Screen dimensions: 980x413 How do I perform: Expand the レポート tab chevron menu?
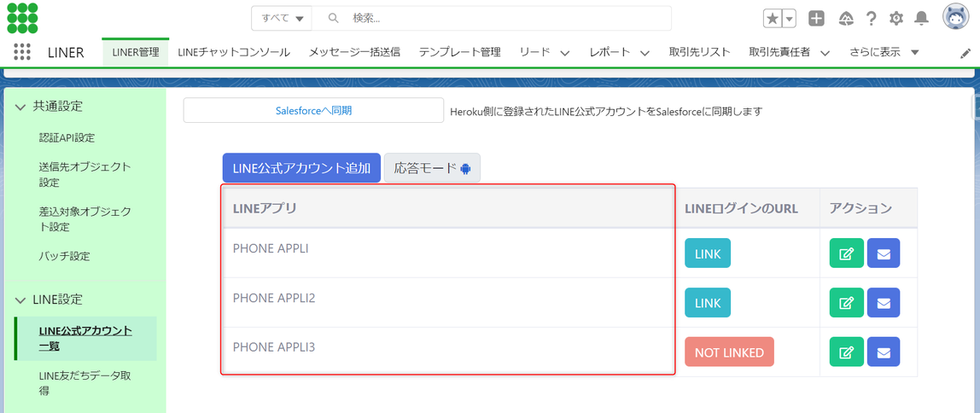[x=645, y=53]
